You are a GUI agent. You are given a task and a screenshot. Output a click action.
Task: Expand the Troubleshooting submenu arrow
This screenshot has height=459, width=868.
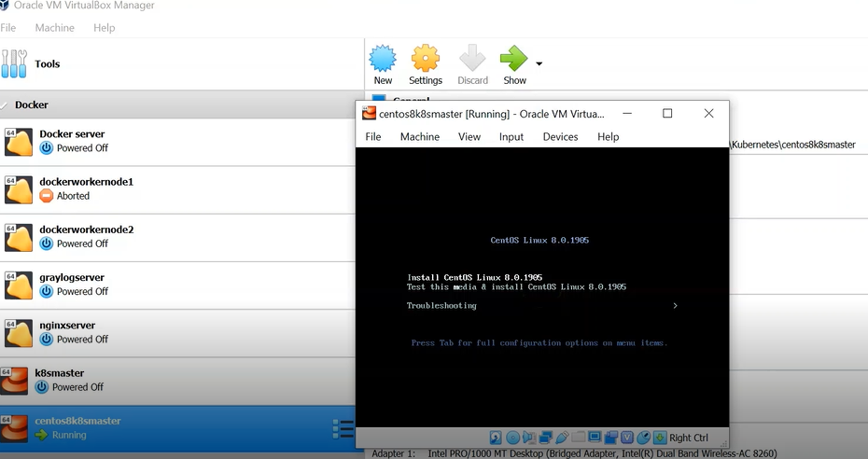tap(675, 305)
